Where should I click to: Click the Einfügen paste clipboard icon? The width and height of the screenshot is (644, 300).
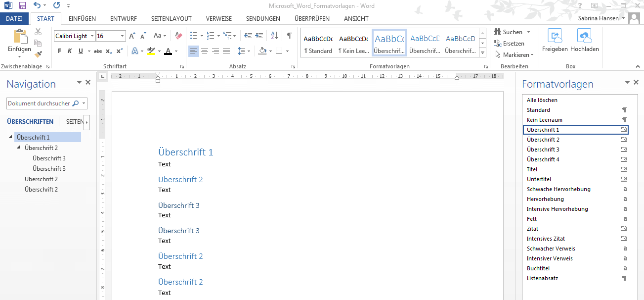tap(20, 37)
